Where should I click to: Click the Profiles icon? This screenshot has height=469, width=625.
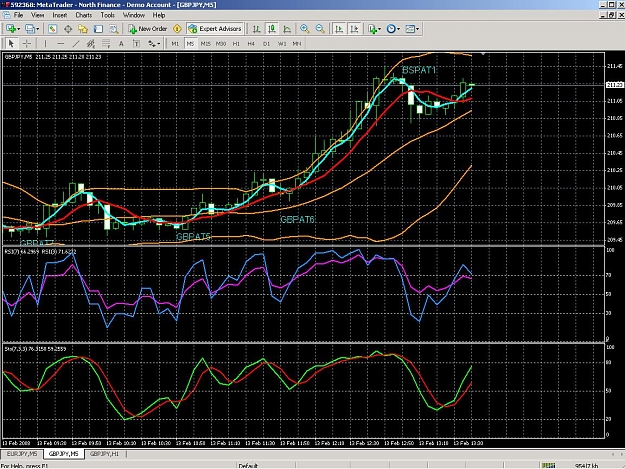[29, 29]
